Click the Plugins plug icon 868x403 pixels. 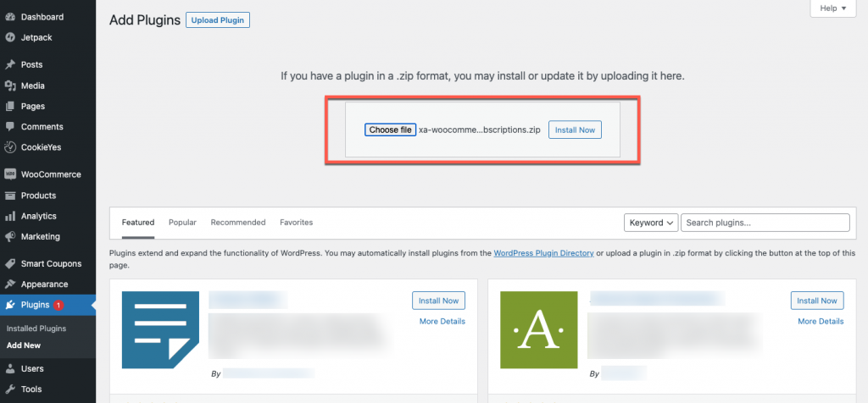coord(10,305)
